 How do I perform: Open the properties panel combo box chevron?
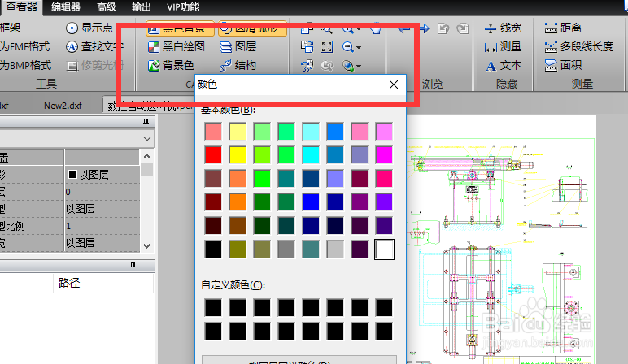(147, 139)
